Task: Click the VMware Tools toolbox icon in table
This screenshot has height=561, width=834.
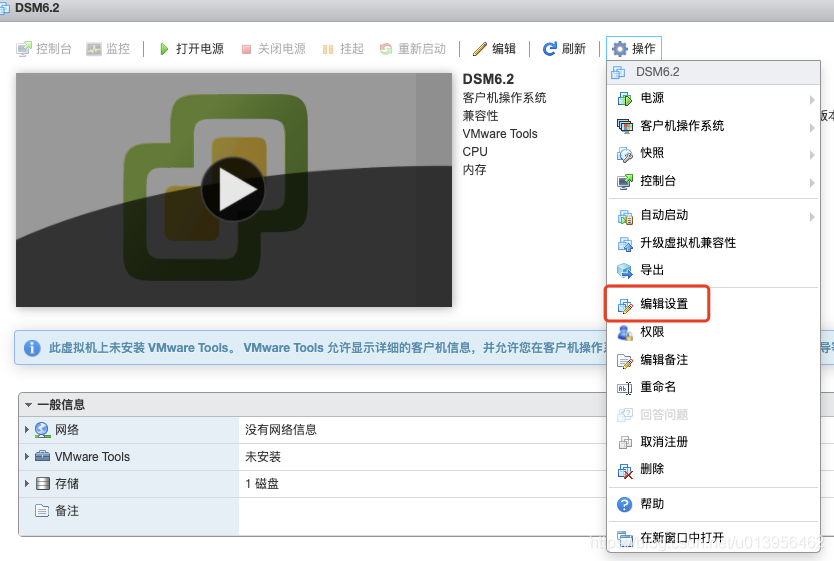Action: pos(43,456)
